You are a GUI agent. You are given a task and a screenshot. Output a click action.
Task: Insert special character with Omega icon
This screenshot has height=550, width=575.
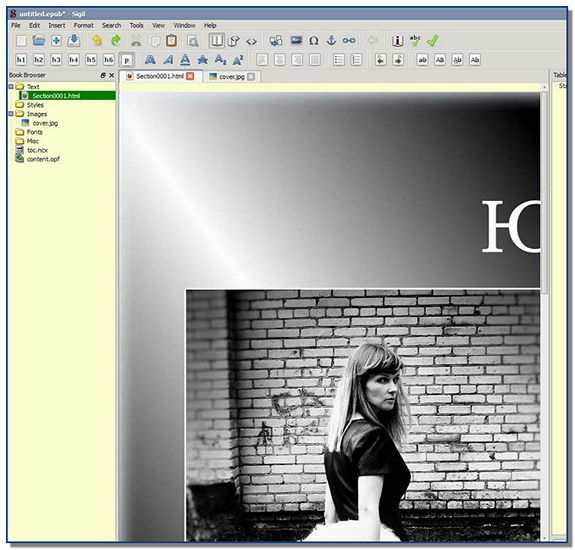pos(314,41)
